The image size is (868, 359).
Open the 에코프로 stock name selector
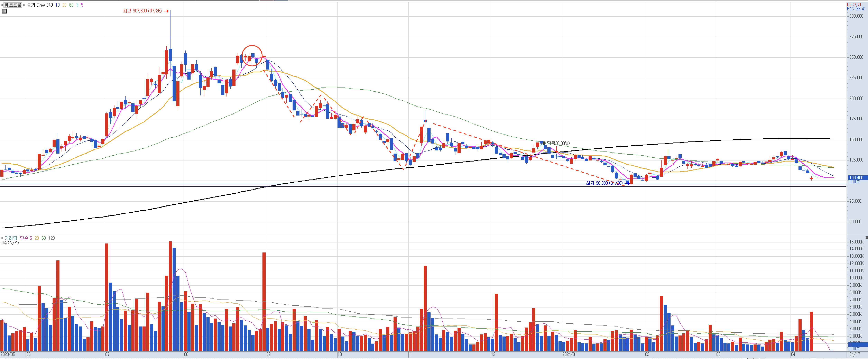13,5
